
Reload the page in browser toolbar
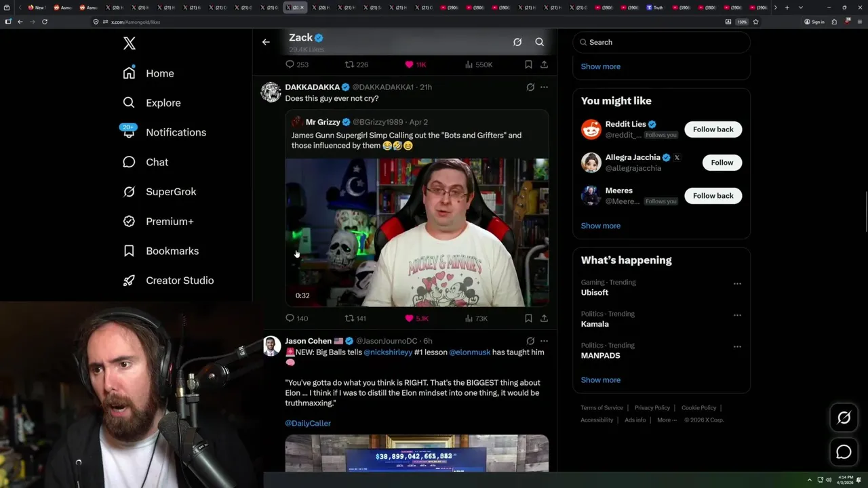coord(45,22)
